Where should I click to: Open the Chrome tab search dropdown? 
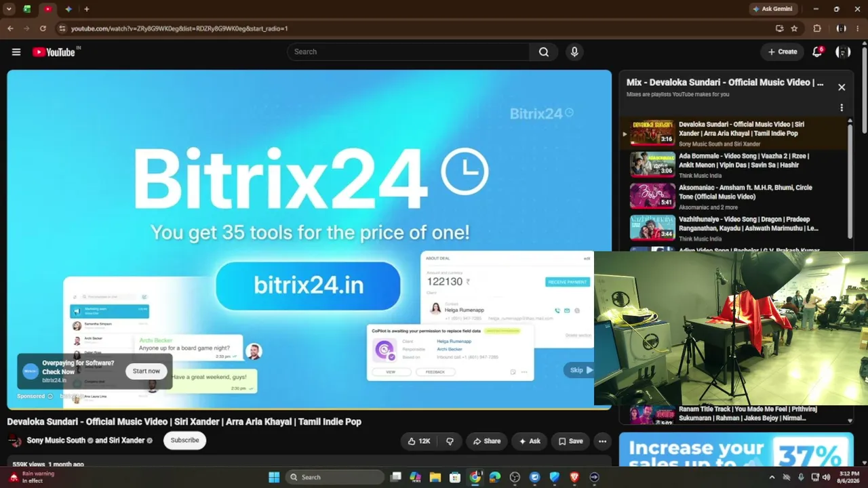(9, 9)
